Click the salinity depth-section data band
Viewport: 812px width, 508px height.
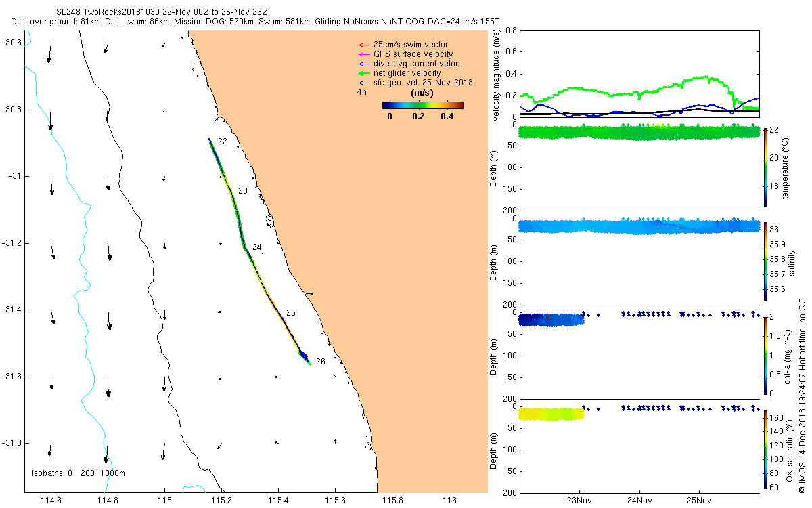point(639,226)
